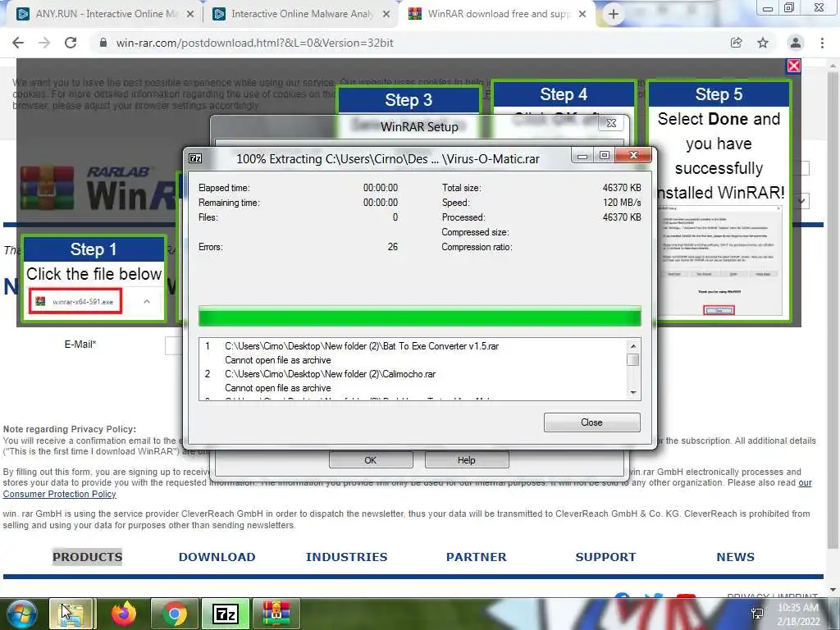Viewport: 840px width, 630px height.
Task: Open a new Chrome tab
Action: (614, 14)
